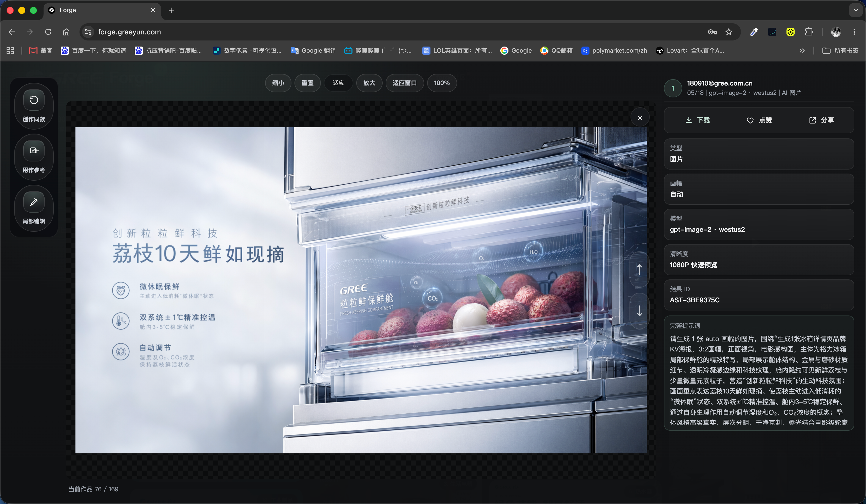Click the 结果 ID value AST-3BE9375C
Screen dimensions: 866x504
pos(695,300)
